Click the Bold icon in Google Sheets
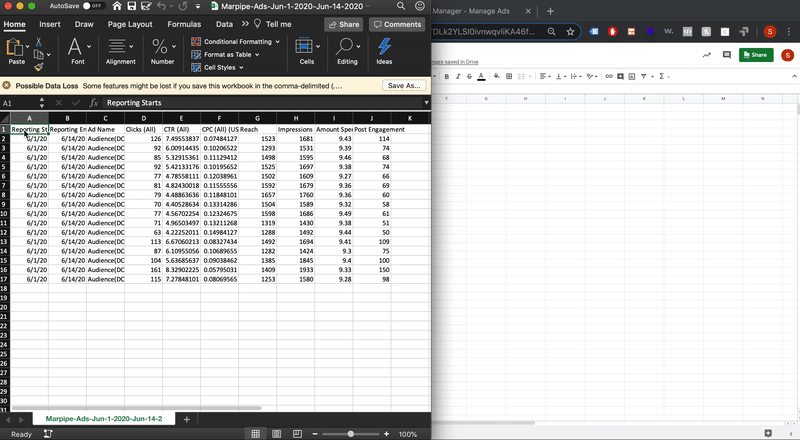800x440 pixels. [446, 76]
